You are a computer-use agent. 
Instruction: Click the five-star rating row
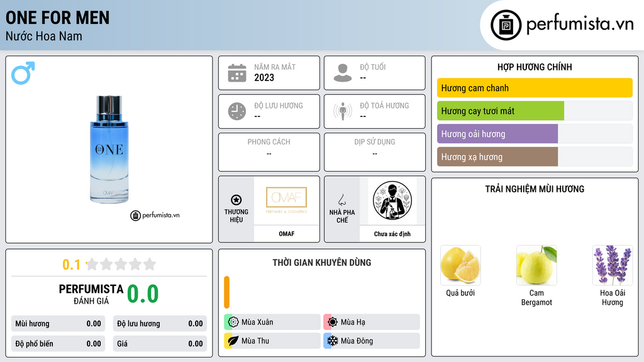[121, 264]
